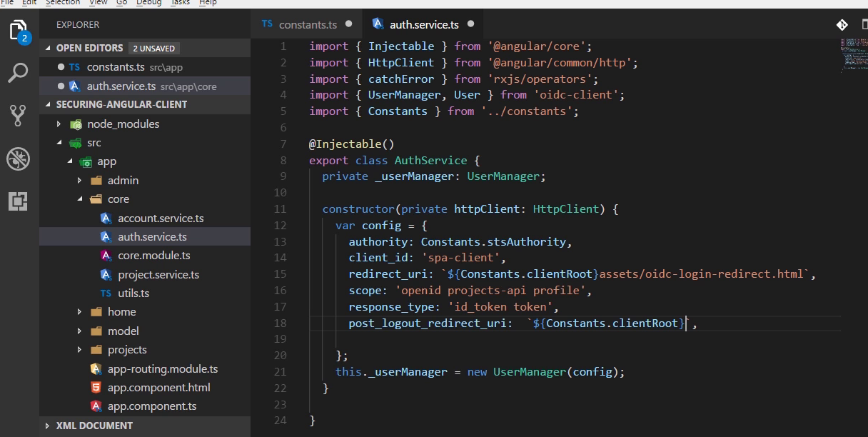Switch to the auth.service.ts editor tab
This screenshot has height=437, width=868.
click(x=423, y=24)
